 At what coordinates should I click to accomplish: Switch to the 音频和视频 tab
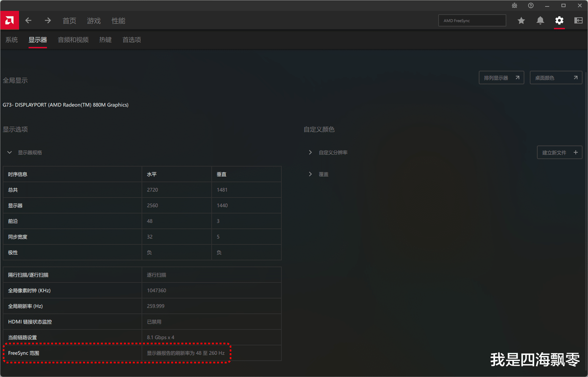point(73,40)
